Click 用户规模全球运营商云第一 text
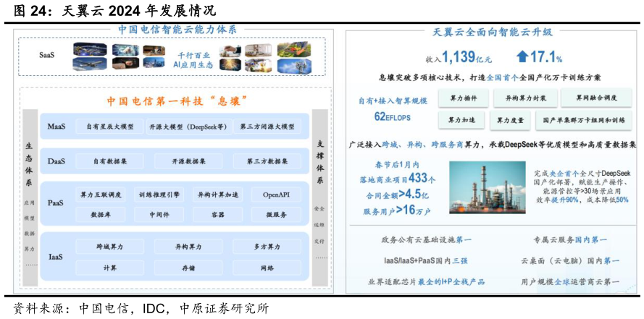The image size is (644, 319). point(570,281)
